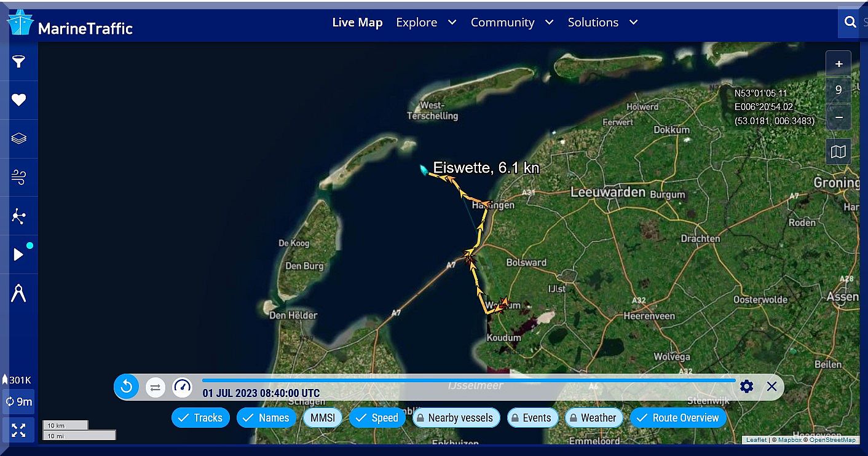Go to Live Map tab
Viewport: 868px width, 456px height.
pos(357,23)
